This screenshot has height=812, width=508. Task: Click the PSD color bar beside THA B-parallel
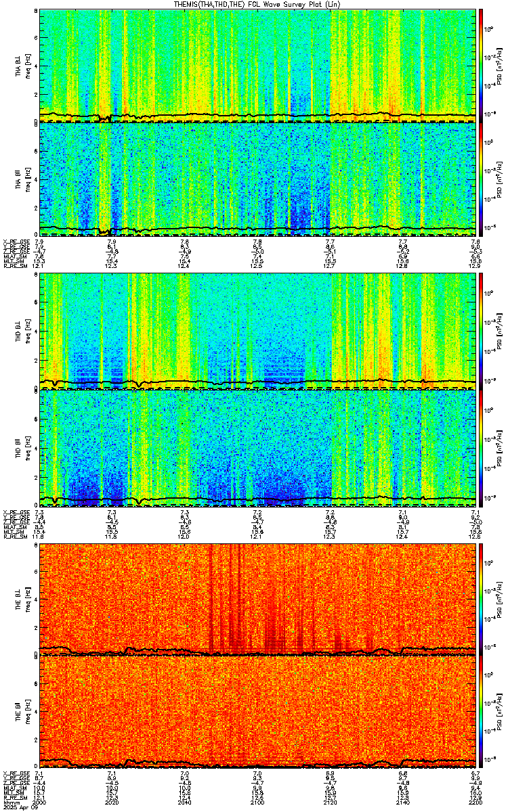tap(481, 179)
